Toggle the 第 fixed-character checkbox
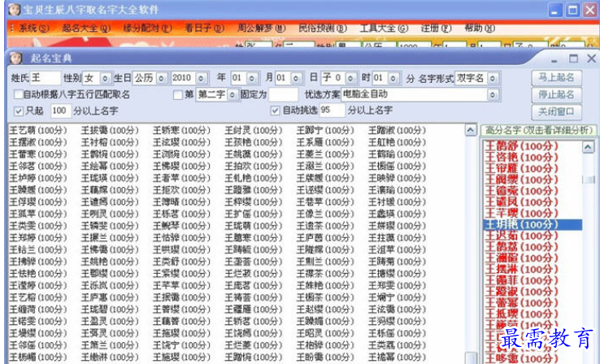Viewport: 600px width, 364px height. pos(177,94)
